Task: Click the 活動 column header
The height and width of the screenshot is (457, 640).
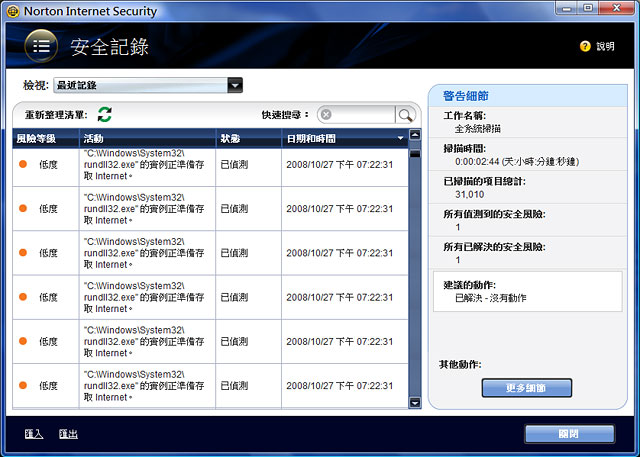Action: pos(147,139)
